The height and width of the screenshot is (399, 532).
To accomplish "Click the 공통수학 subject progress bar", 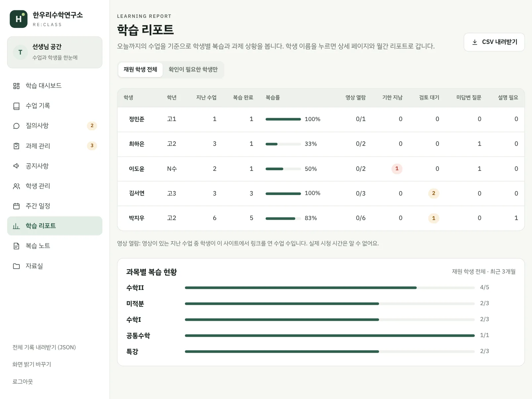I will [x=330, y=335].
